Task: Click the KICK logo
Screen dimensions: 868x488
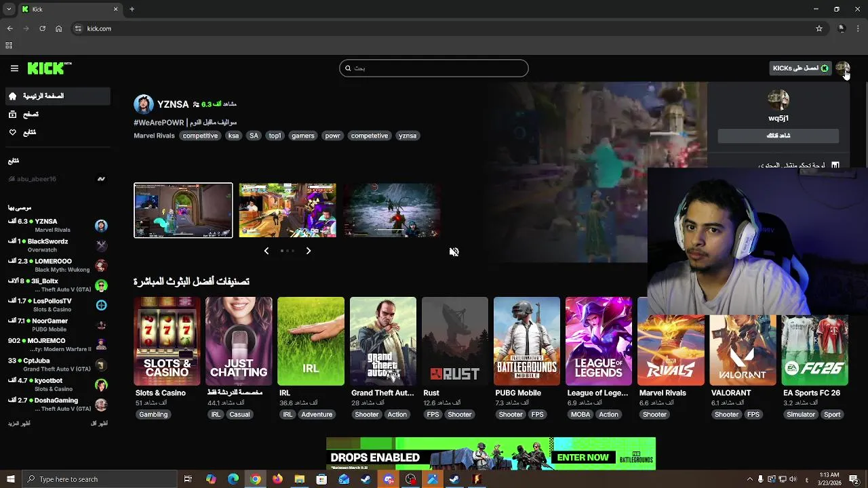Action: tap(49, 68)
